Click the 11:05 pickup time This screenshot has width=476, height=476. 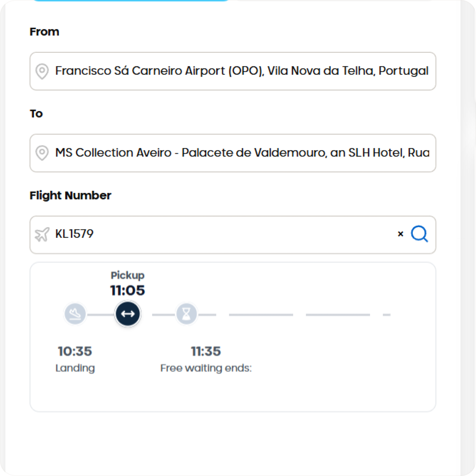(x=127, y=290)
